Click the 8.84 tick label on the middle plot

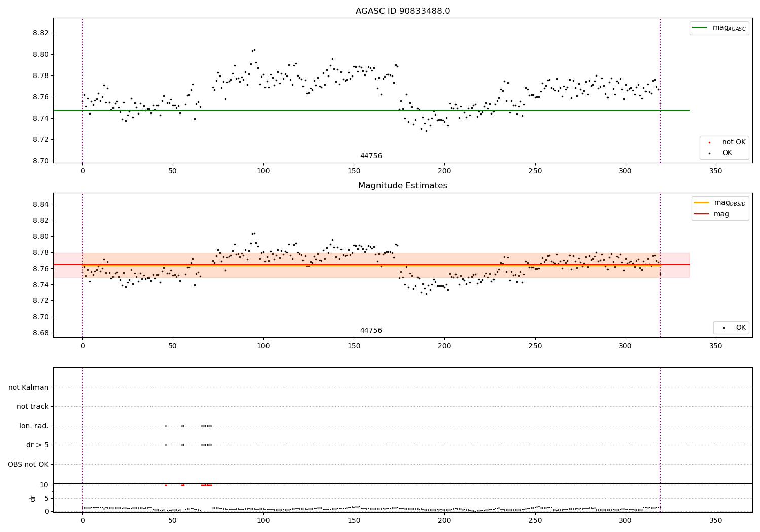[x=41, y=204]
